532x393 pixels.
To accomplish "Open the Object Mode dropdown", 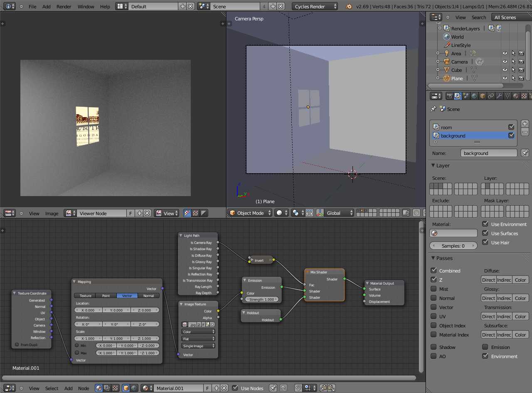I will click(x=250, y=213).
